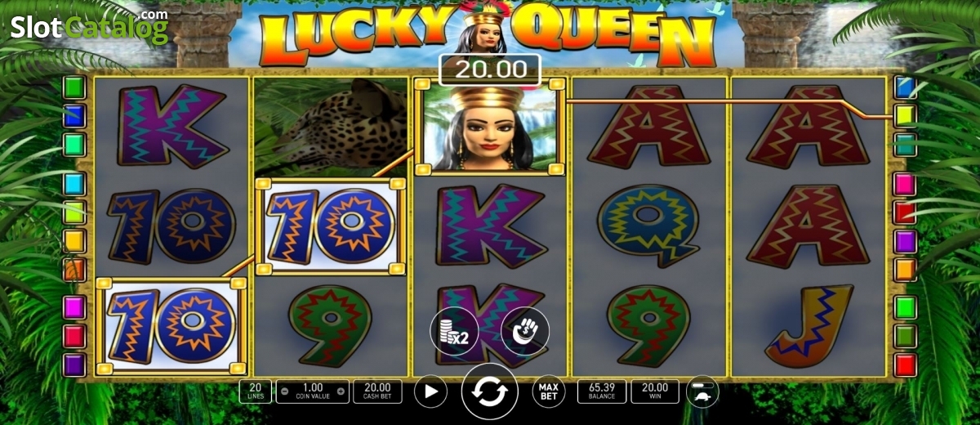Click the WIN amount display box
The image size is (980, 425).
point(655,391)
